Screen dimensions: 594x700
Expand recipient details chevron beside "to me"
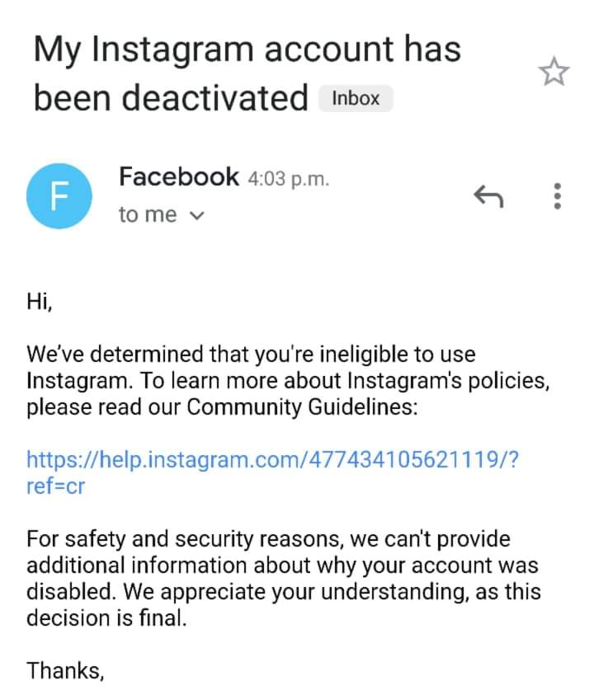[196, 216]
